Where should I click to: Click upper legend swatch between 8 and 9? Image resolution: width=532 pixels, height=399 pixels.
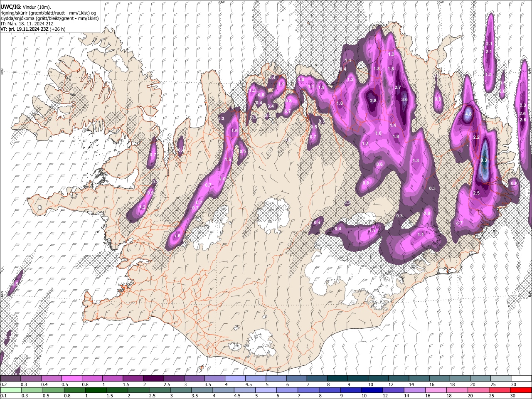337,378
